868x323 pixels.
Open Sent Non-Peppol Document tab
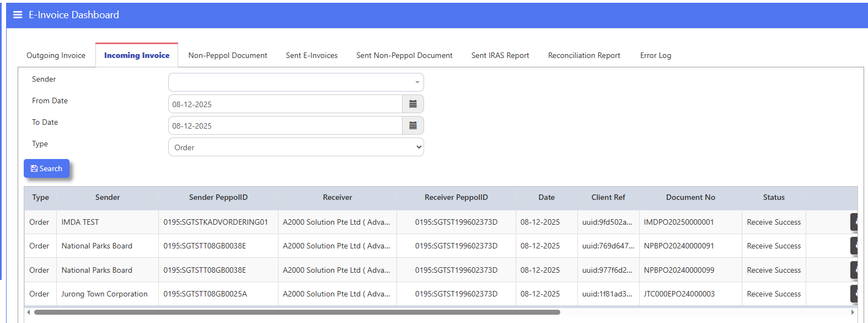404,55
